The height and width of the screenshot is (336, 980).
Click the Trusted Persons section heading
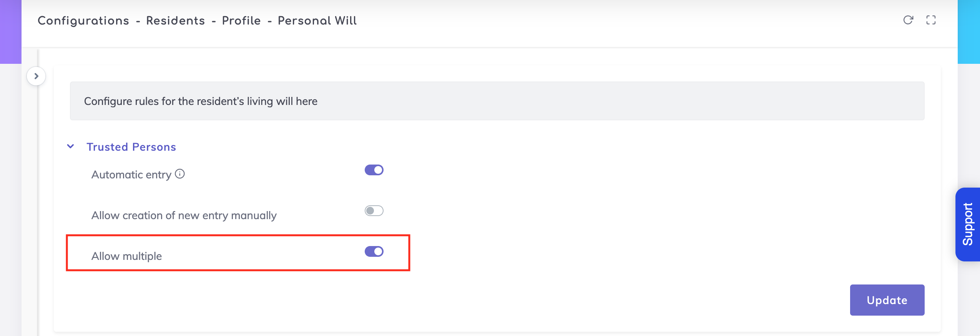tap(131, 147)
